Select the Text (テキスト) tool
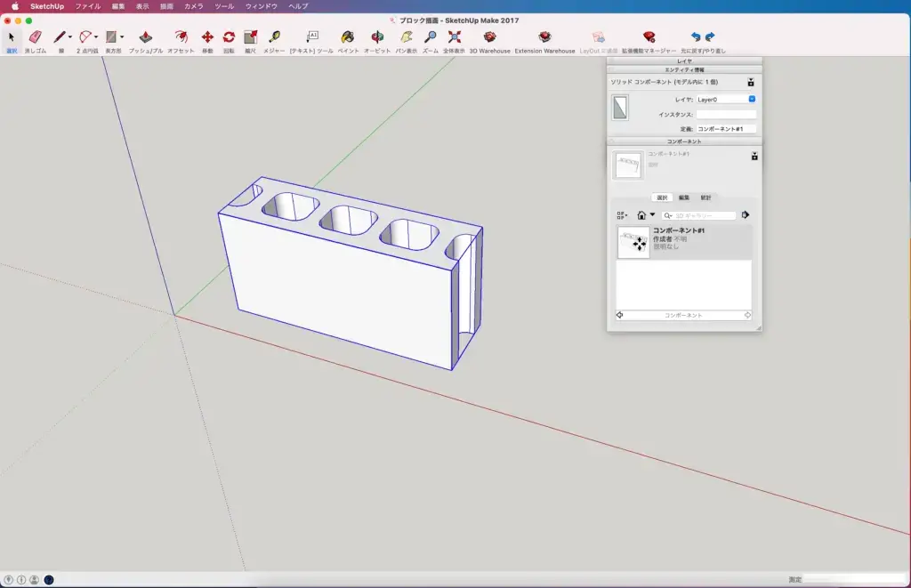The height and width of the screenshot is (588, 911). click(312, 37)
